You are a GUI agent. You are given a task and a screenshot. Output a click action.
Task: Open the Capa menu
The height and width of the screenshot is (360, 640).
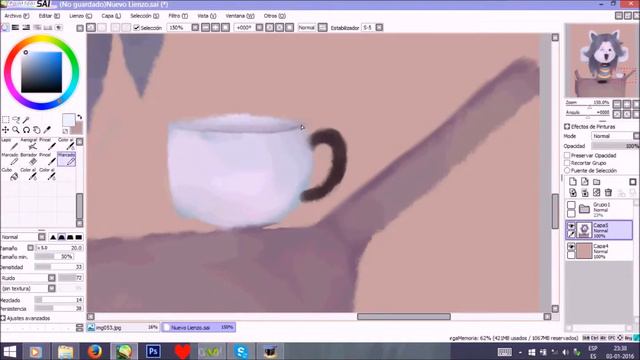[x=111, y=16]
